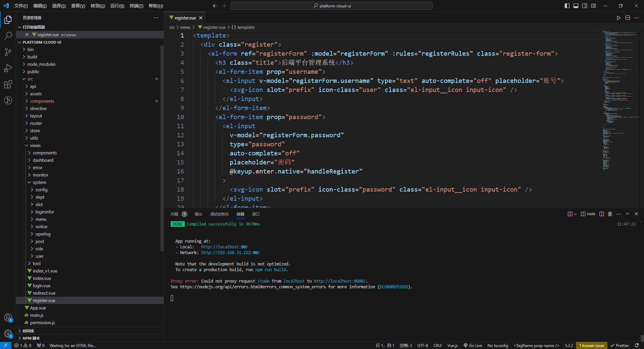This screenshot has width=644, height=349.
Task: Split the terminal panel
Action: coord(601,214)
